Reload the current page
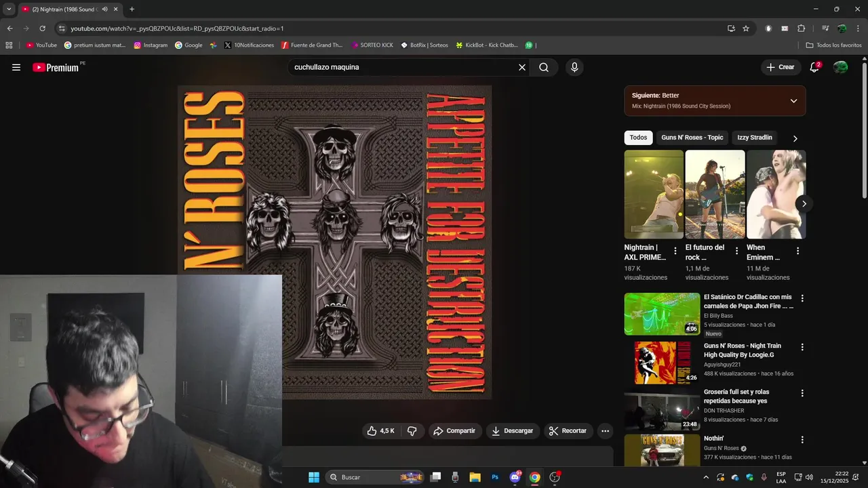 point(42,28)
